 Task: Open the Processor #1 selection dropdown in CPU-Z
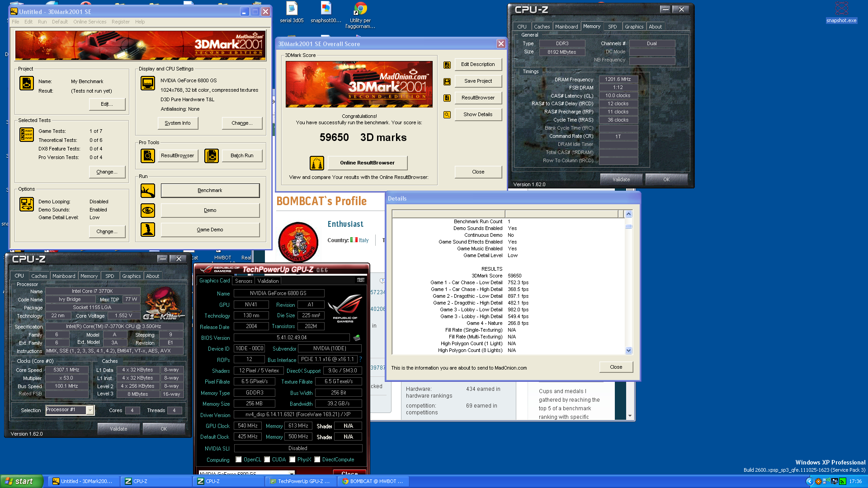90,410
